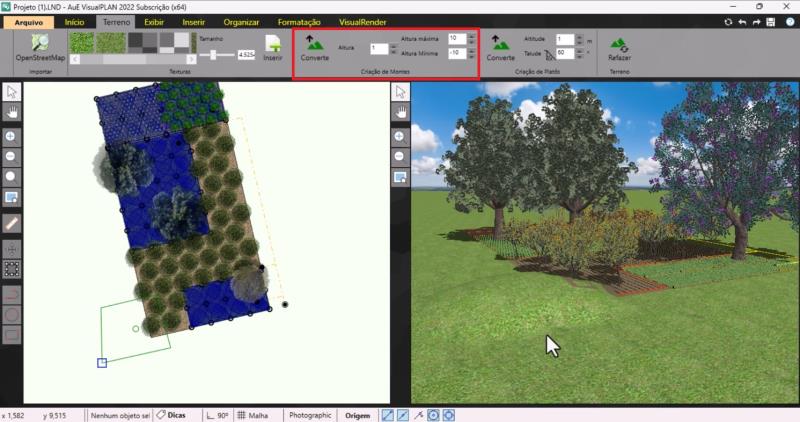Image resolution: width=800 pixels, height=422 pixels.
Task: Click the Inserir texture button
Action: click(x=273, y=47)
